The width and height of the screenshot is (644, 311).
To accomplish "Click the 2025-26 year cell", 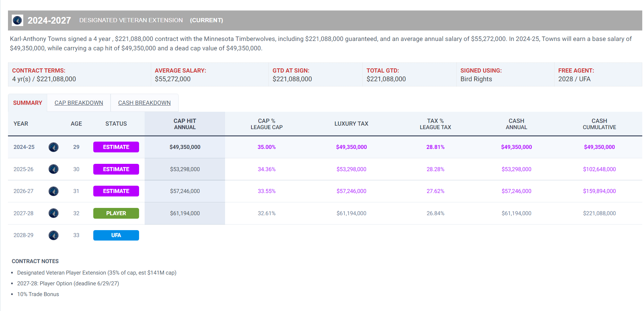I will coord(24,169).
